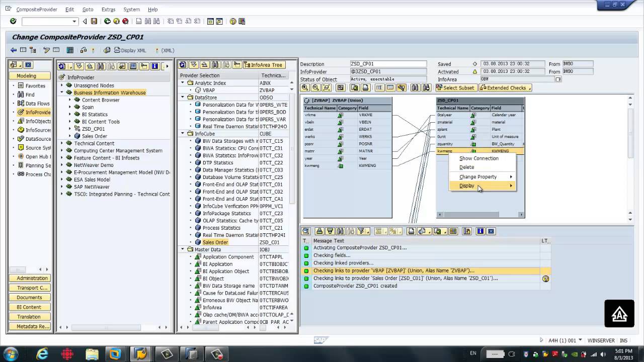Viewport: 644px width, 362px height.
Task: Collapse the DataStore folder
Action: pyautogui.click(x=183, y=98)
